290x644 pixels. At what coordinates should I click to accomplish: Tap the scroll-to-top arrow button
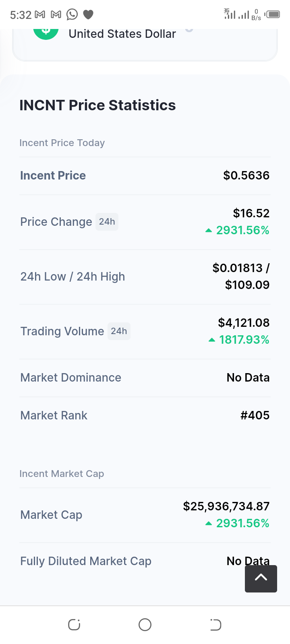[x=261, y=578]
